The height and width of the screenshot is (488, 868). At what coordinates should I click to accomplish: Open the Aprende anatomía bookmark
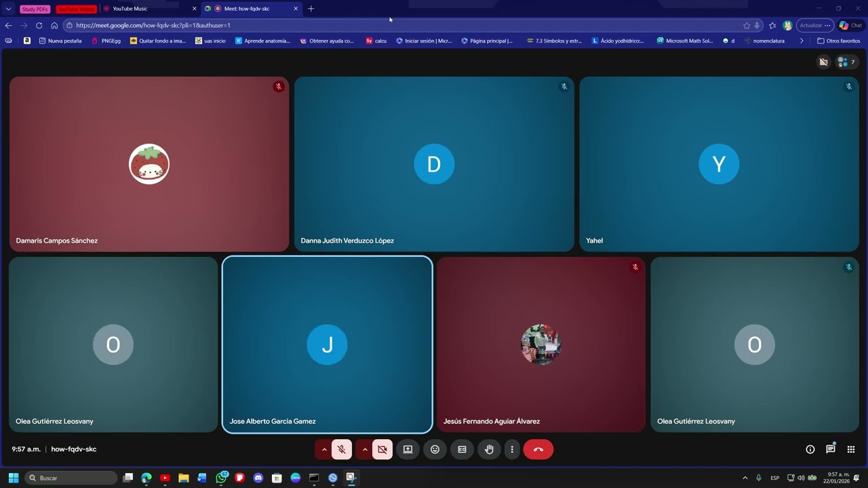(x=262, y=41)
